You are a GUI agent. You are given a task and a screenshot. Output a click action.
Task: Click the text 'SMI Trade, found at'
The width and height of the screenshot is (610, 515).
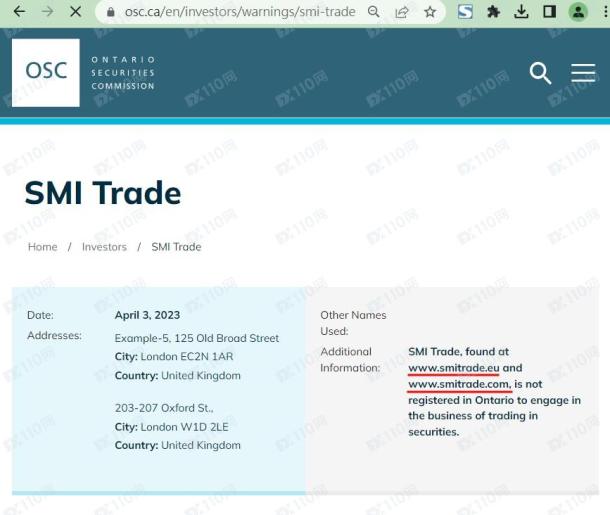[458, 352]
